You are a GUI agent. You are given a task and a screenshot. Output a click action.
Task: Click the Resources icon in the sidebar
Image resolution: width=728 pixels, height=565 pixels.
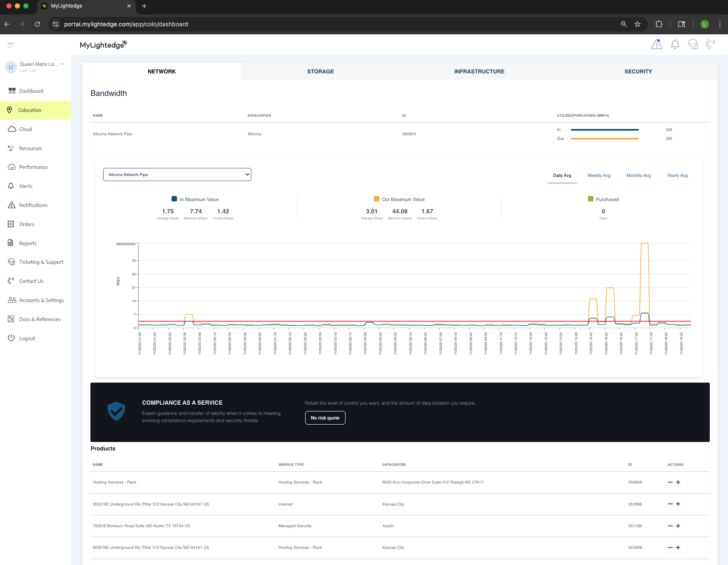coord(11,148)
